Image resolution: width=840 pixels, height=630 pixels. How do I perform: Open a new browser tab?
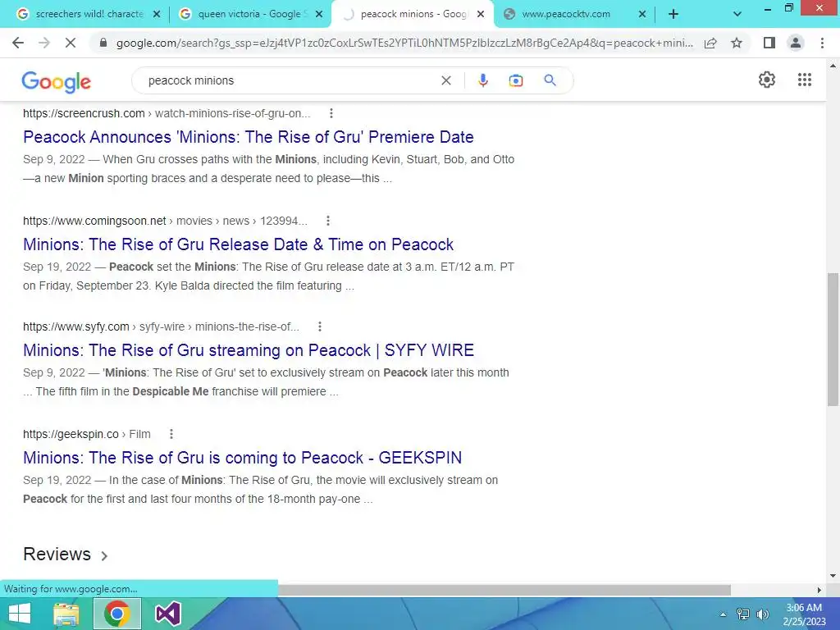[x=673, y=15]
